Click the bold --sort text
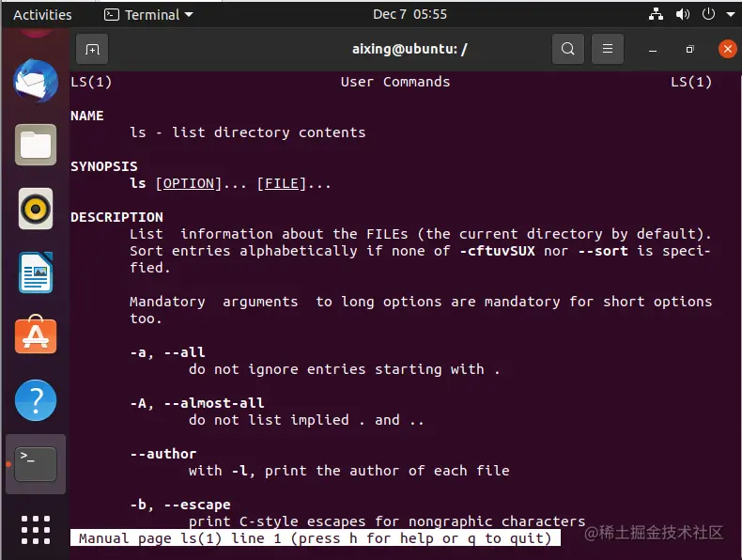This screenshot has height=560, width=742. [603, 251]
